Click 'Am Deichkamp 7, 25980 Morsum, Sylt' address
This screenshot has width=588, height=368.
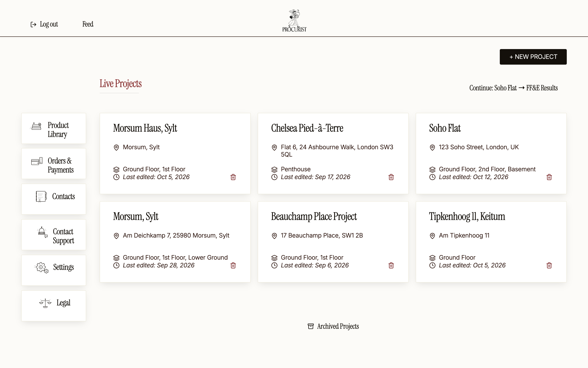coord(176,235)
